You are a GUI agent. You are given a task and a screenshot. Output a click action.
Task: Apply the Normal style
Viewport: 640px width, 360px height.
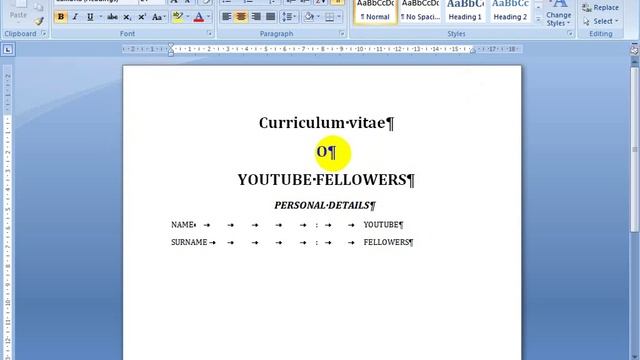pos(375,11)
